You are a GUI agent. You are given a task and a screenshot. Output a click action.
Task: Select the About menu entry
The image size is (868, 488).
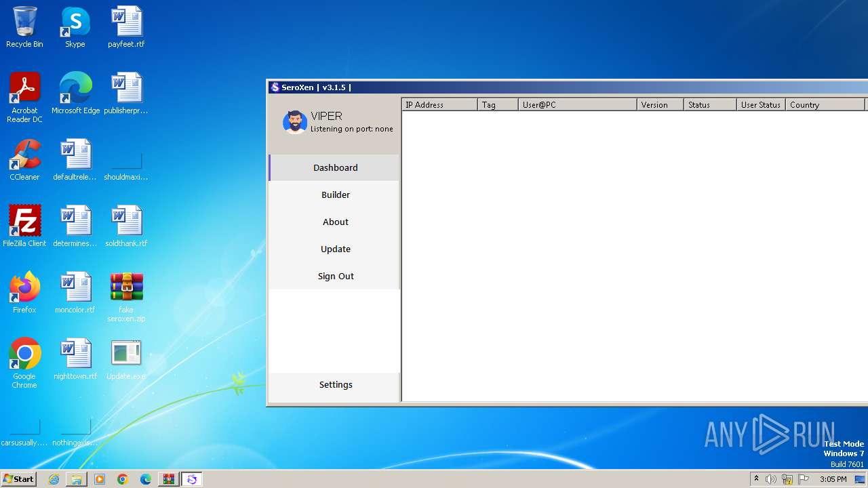[335, 222]
